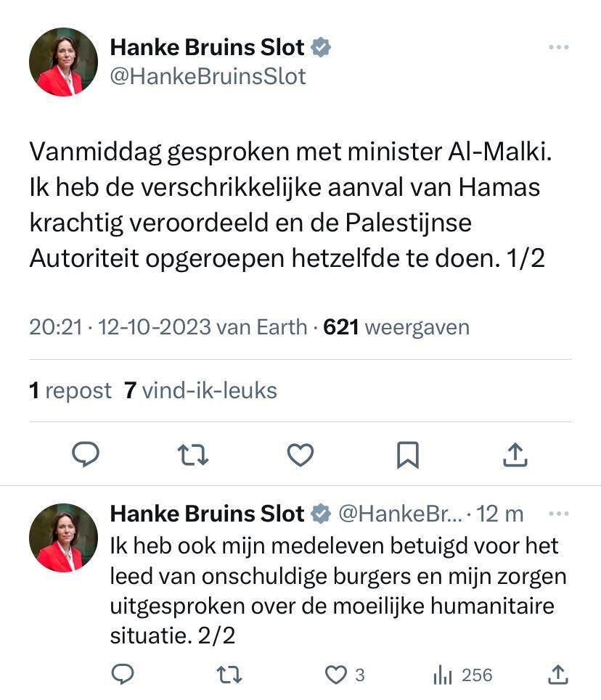Click the verified badge in main tweet

[321, 48]
